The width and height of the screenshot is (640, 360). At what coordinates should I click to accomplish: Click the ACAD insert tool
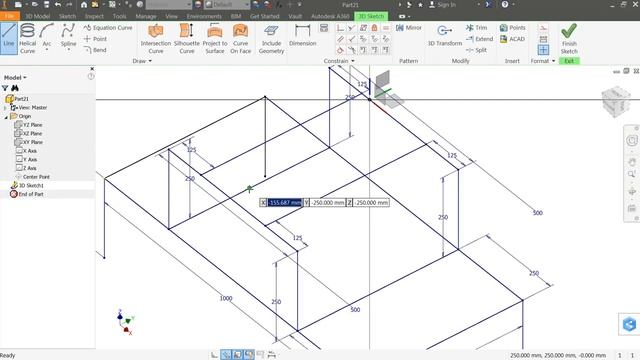point(512,39)
